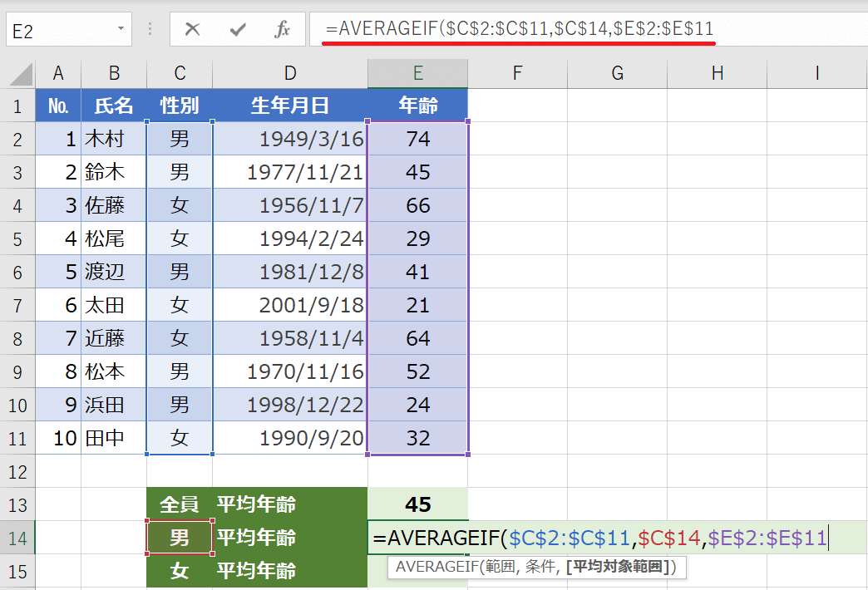Select the cell containing 木村
This screenshot has width=868, height=590.
pos(113,139)
